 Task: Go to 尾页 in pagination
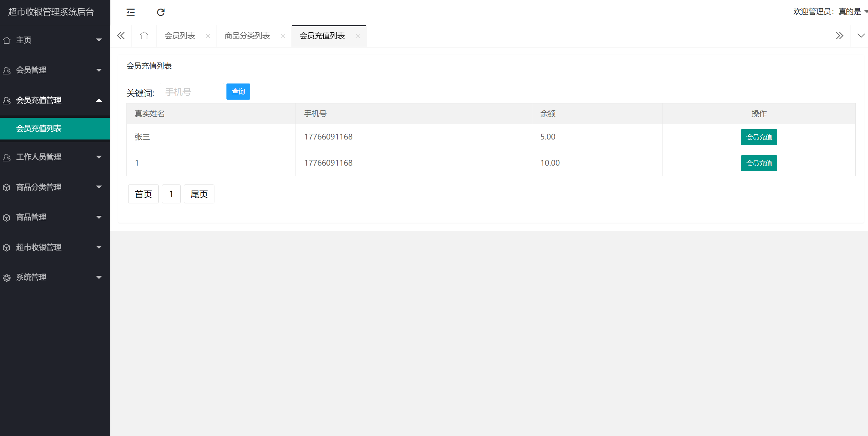[x=199, y=194]
